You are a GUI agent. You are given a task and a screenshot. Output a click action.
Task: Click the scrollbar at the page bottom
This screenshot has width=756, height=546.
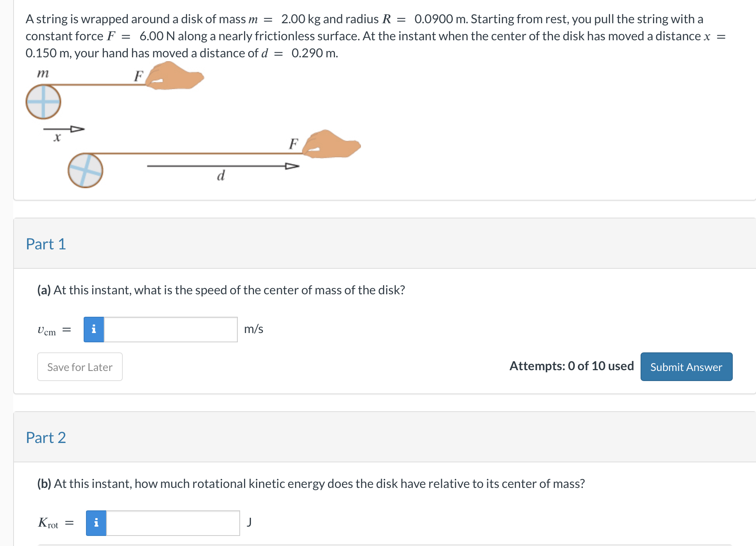click(378, 543)
